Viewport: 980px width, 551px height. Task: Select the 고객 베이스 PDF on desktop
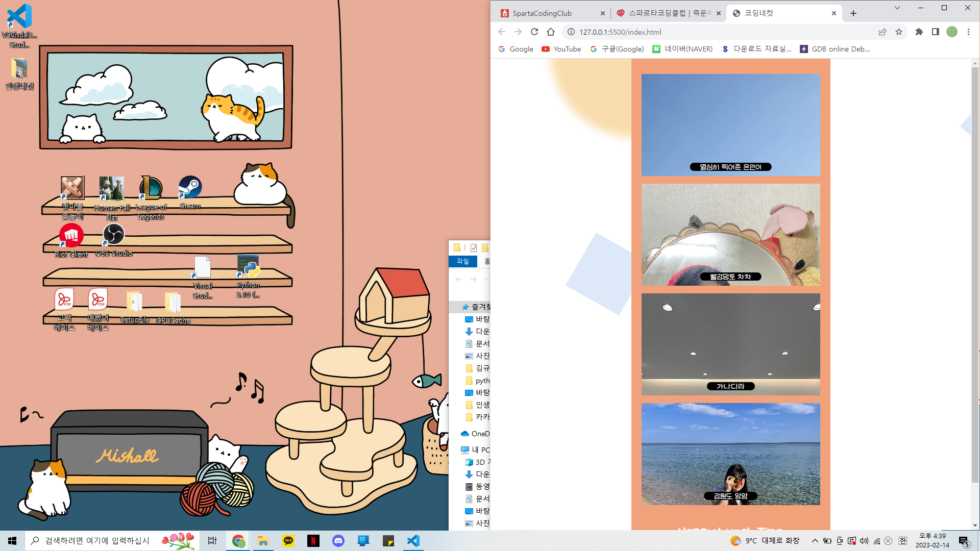click(64, 310)
